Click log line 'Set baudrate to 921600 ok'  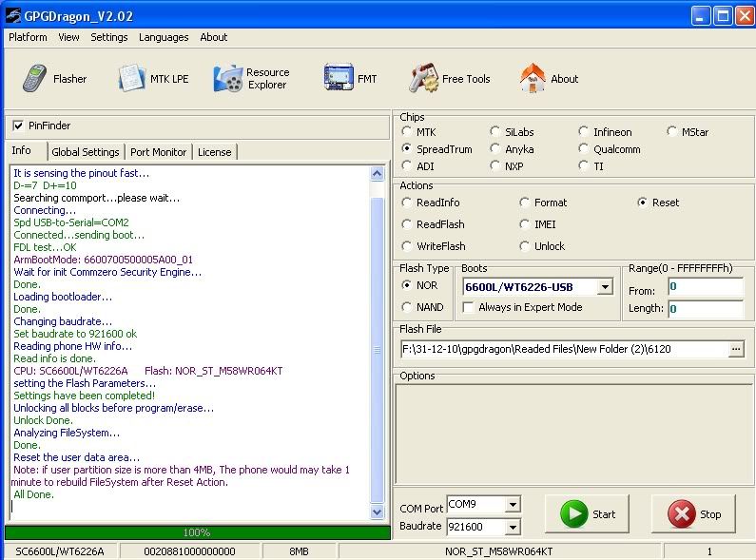click(75, 334)
